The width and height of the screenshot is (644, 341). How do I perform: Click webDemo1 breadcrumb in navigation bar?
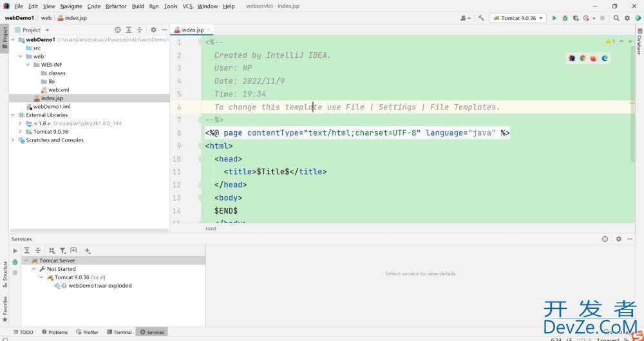tap(19, 18)
